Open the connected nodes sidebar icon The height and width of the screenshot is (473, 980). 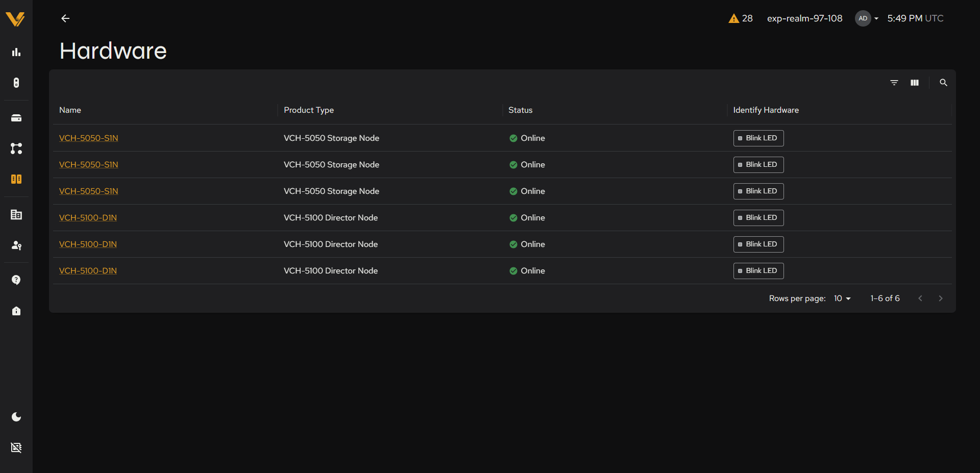coord(16,148)
